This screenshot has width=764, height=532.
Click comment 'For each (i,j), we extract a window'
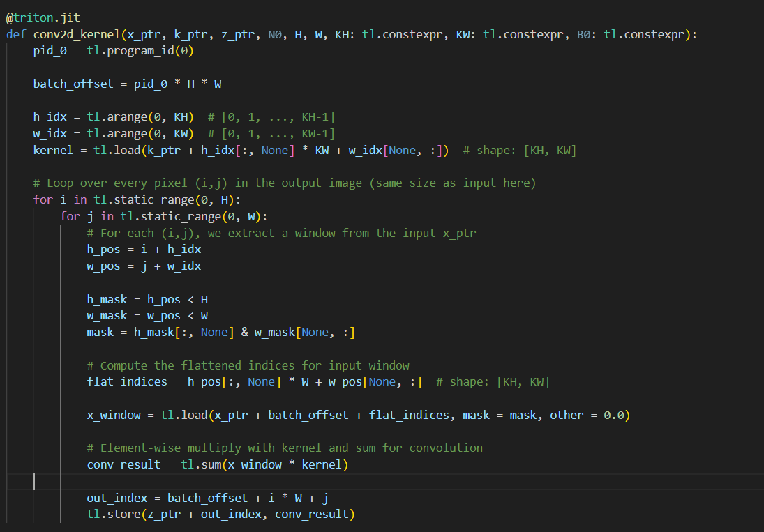281,233
